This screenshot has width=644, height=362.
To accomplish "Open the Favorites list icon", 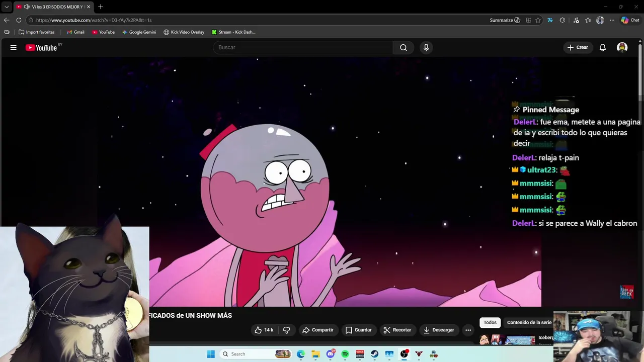I will (588, 20).
